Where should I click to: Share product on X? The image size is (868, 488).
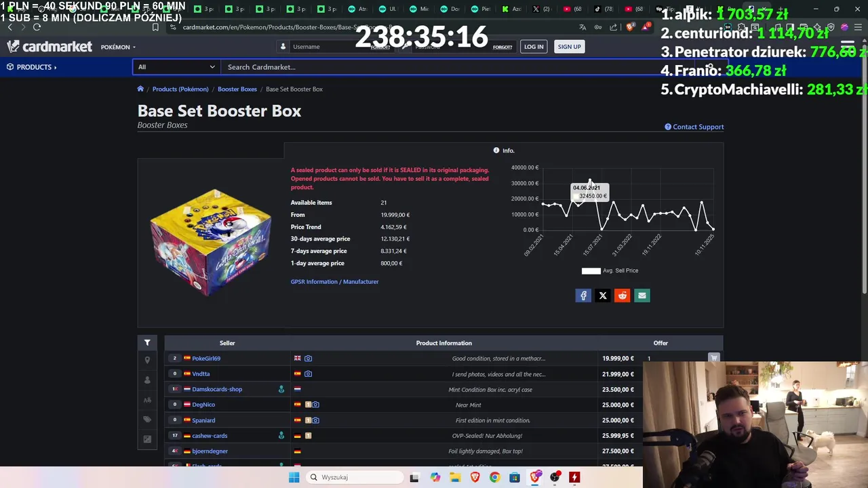(x=603, y=296)
